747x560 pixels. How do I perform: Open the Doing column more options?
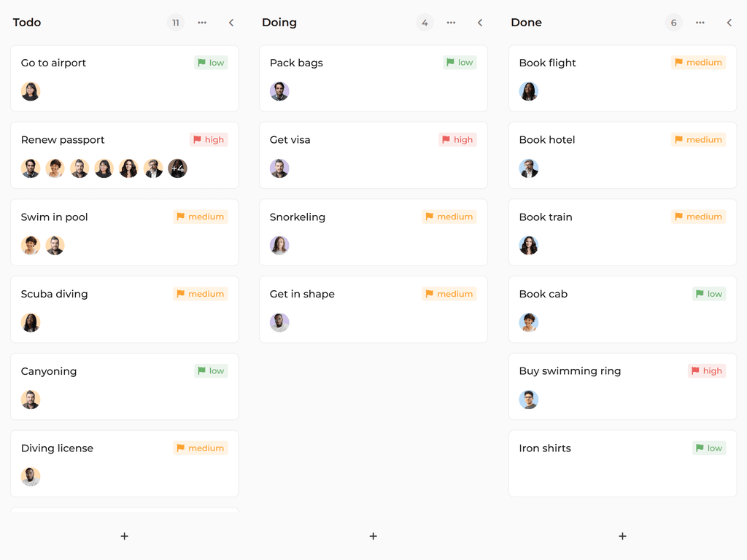click(451, 23)
